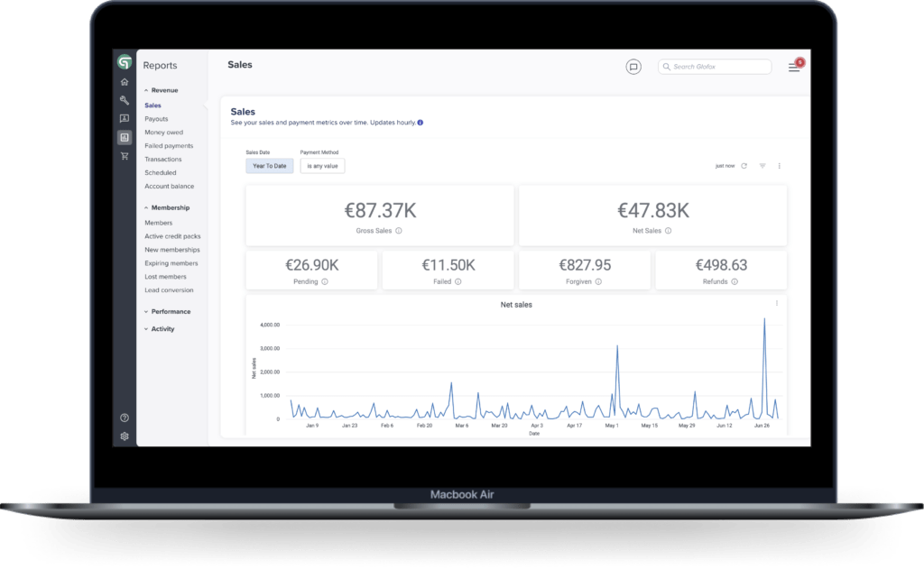This screenshot has height=569, width=924.
Task: Click the info icon after Updates hourly
Action: (x=420, y=123)
